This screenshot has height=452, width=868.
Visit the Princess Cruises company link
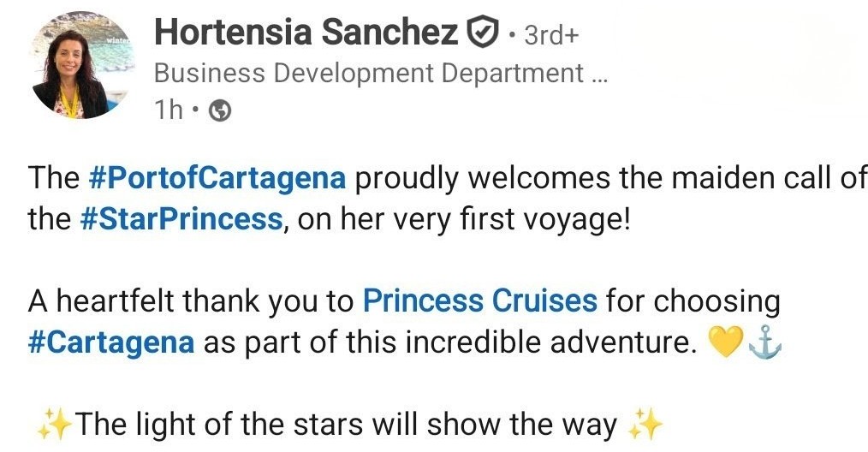(479, 300)
